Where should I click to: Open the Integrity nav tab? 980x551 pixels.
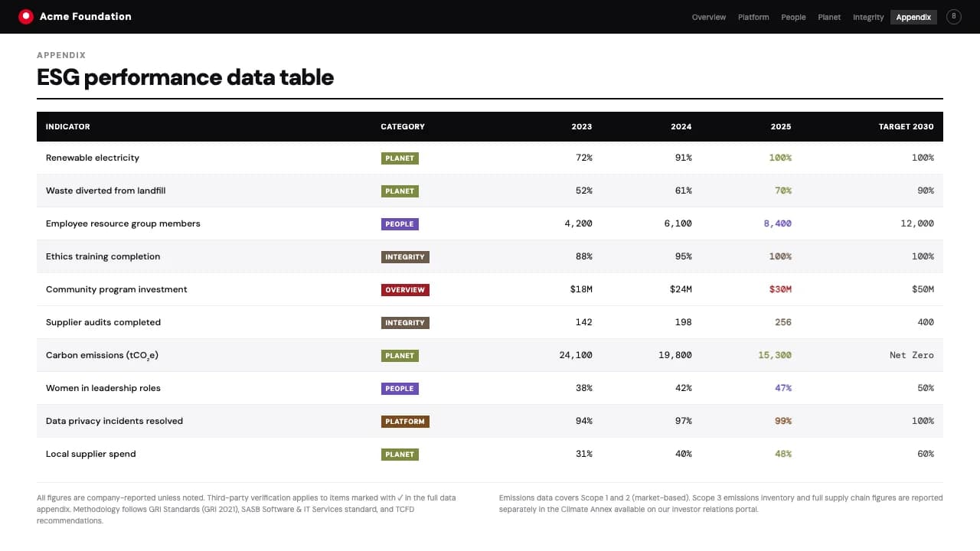[868, 17]
